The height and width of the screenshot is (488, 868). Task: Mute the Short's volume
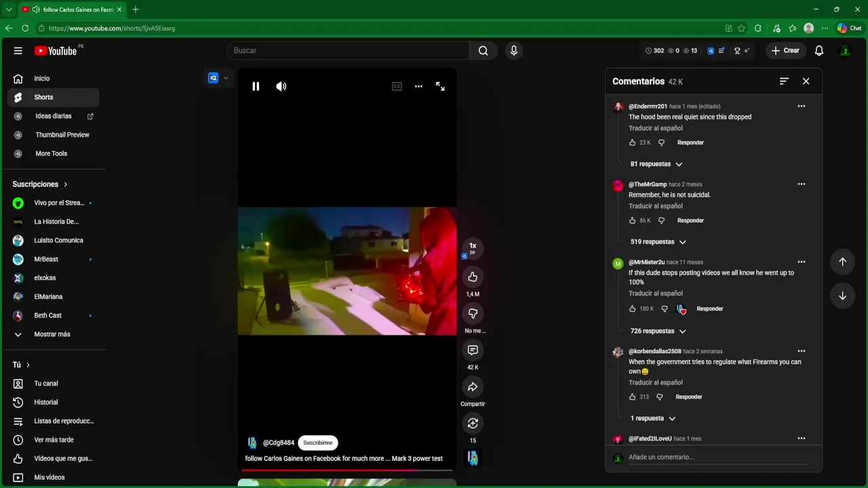pos(281,87)
